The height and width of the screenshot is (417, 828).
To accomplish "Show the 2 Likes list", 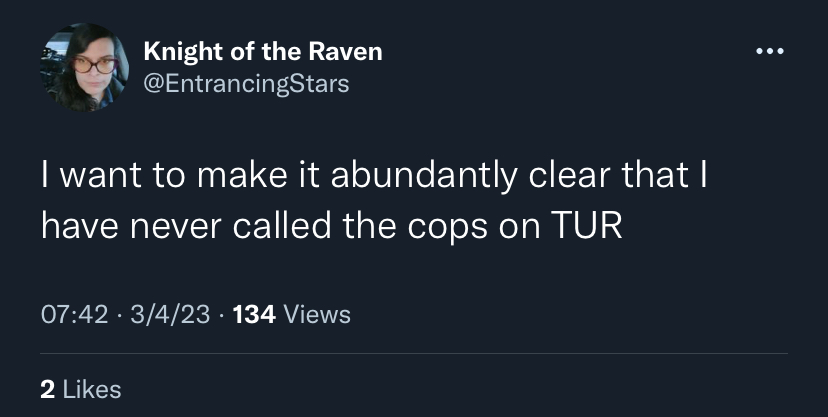I will (81, 390).
